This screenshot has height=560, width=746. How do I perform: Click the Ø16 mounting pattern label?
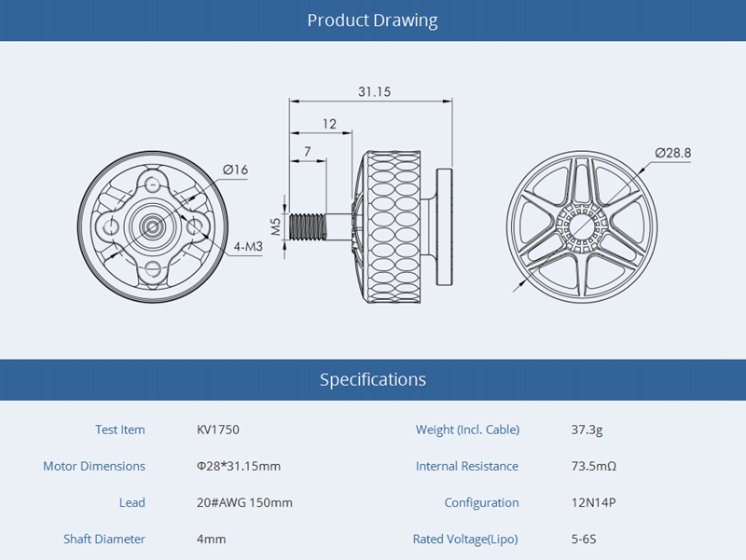(x=235, y=170)
